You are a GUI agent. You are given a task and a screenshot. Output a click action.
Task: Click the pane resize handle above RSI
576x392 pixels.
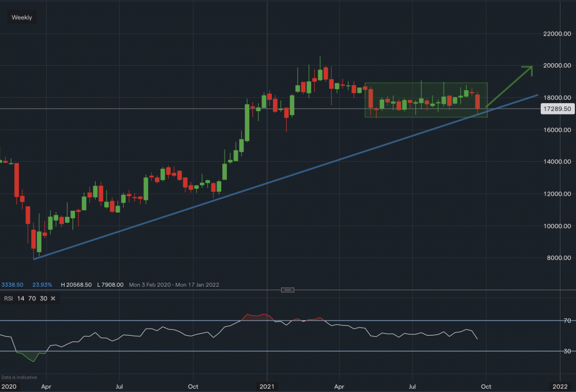289,290
